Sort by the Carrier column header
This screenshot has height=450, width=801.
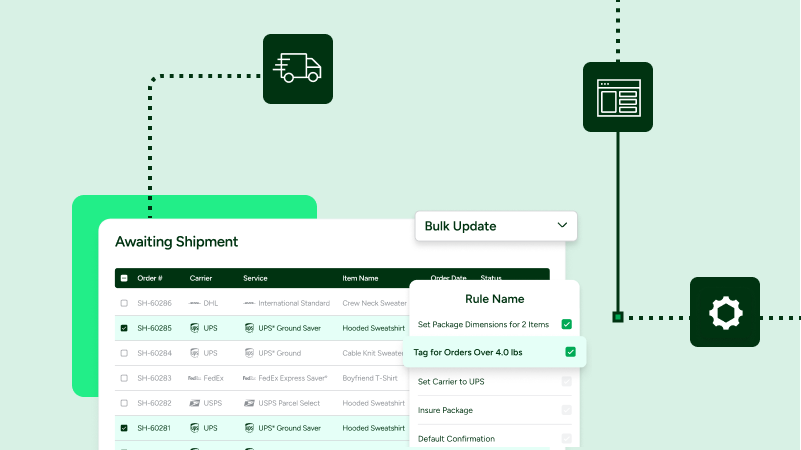201,278
